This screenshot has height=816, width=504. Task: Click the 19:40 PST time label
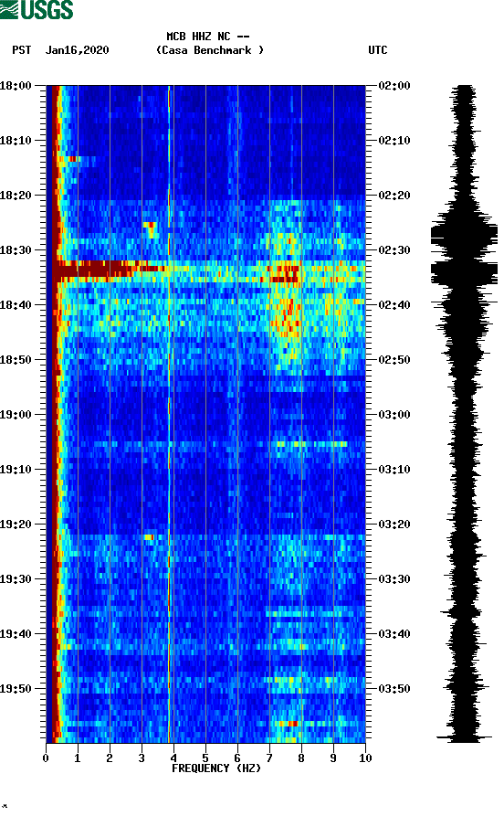click(16, 634)
